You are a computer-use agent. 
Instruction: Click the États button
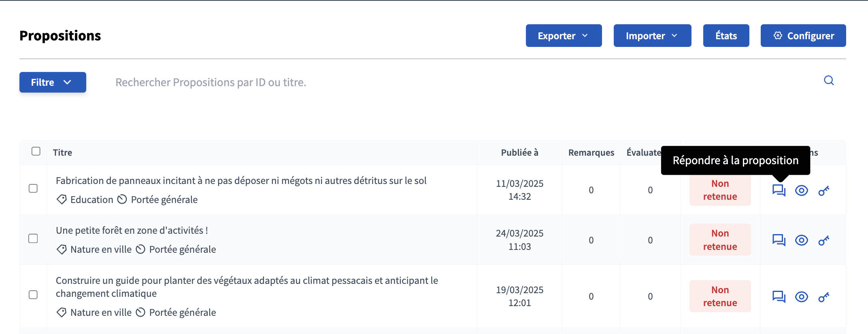[x=726, y=36]
